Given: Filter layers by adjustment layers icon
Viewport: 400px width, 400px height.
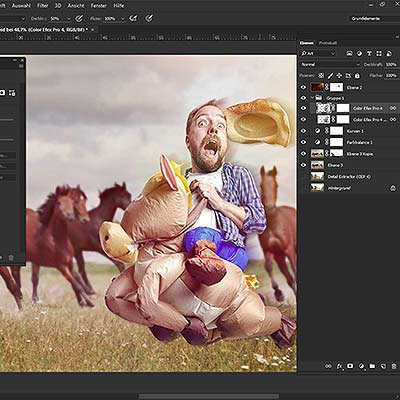Looking at the screenshot, I should pyautogui.click(x=359, y=53).
